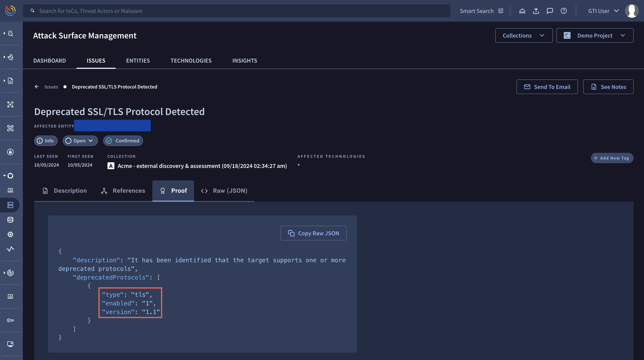Expand the radar sidebar section arrow

tap(4, 273)
